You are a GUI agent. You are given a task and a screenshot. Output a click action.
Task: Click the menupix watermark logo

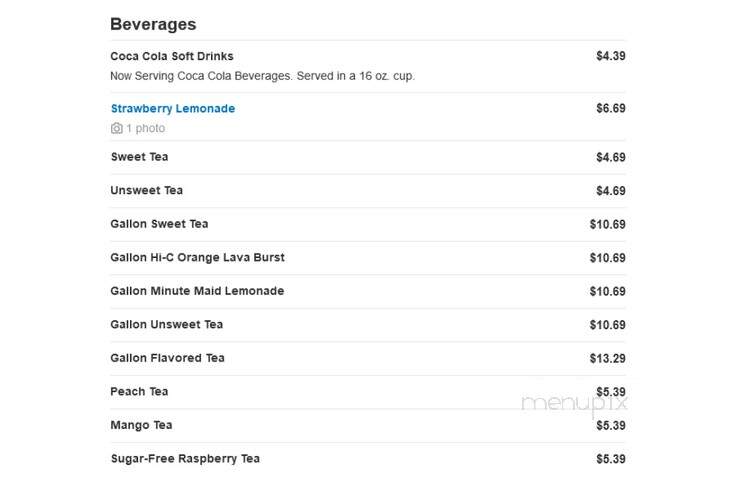pos(575,403)
